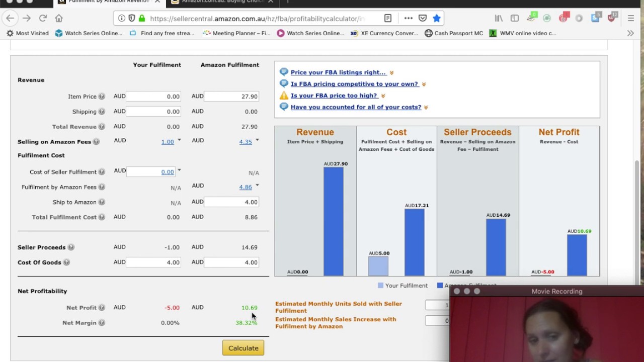Click the Amazon Fulfilment Item Price field showing 27.90
Screen dimensions: 644x362
[231, 97]
